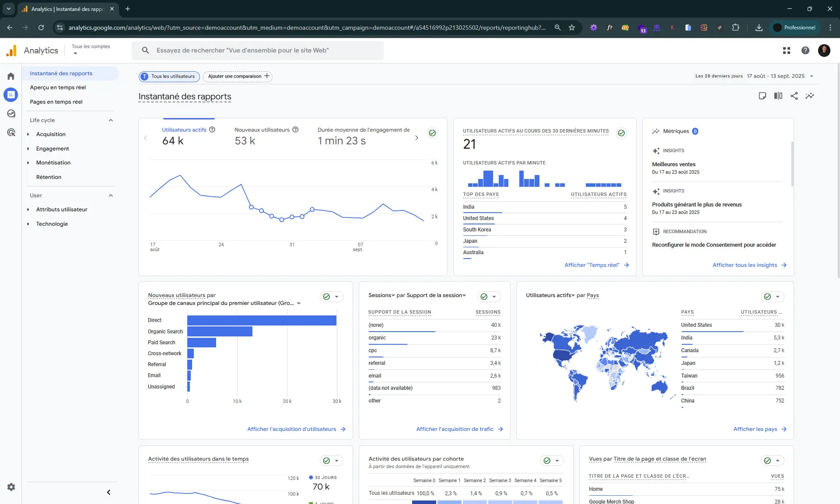Open the Explore icon in sidebar
Image resolution: width=840 pixels, height=504 pixels.
click(x=11, y=114)
